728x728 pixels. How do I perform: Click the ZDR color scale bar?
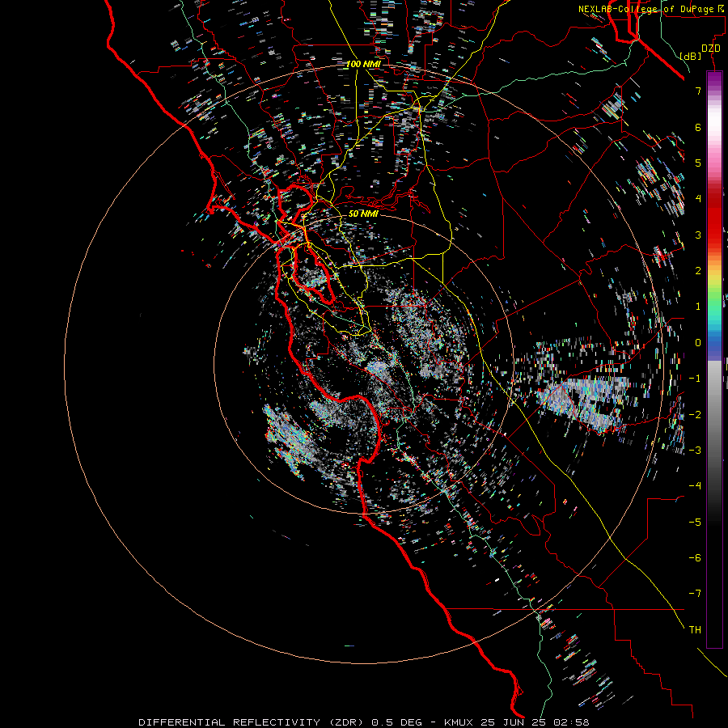point(714,359)
